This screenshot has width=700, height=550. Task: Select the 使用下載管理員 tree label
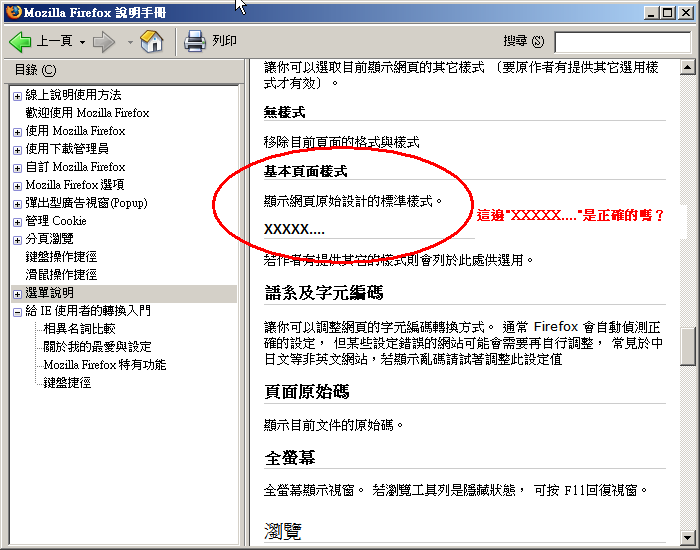click(x=67, y=149)
